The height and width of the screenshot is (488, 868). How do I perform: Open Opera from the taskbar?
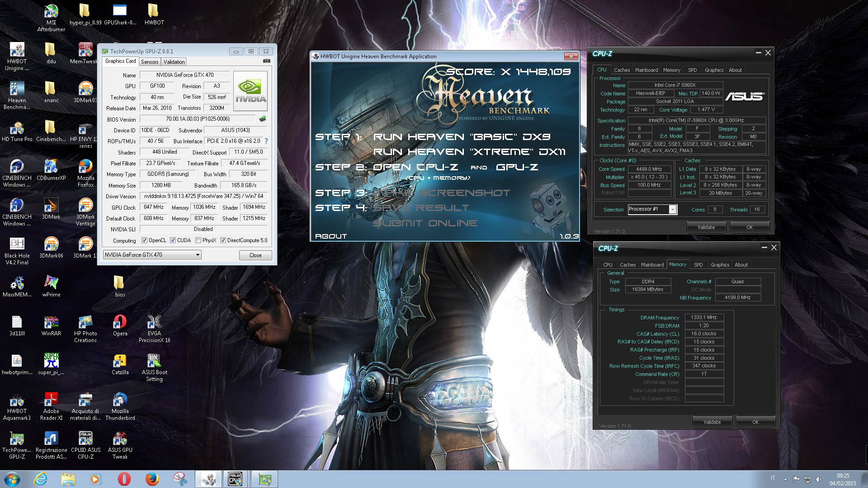[124, 479]
